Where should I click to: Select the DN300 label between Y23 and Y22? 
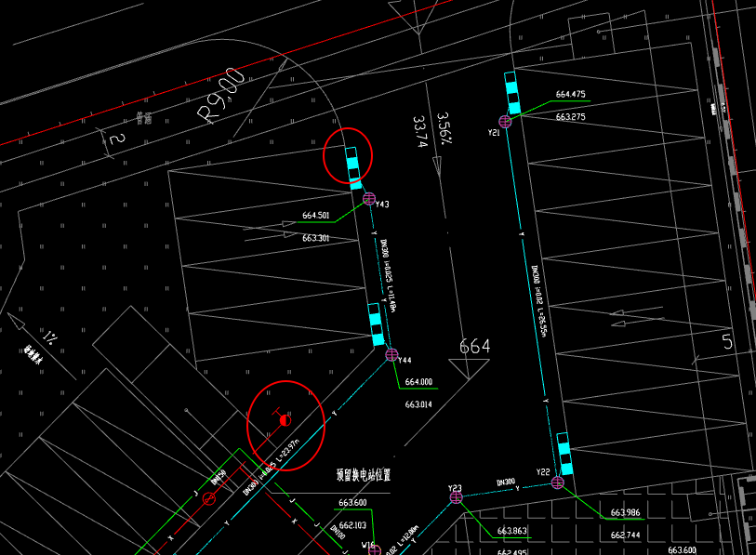click(x=506, y=482)
